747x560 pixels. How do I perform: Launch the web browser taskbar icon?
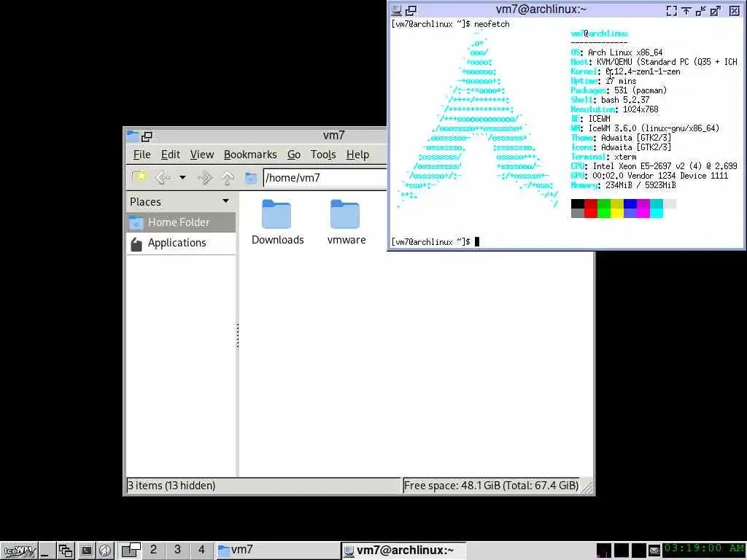105,551
